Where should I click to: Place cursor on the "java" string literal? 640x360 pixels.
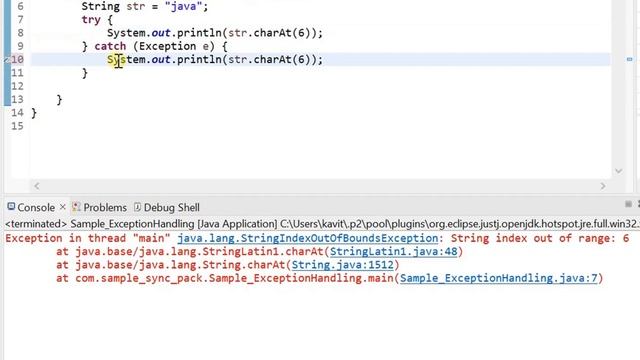coord(183,6)
